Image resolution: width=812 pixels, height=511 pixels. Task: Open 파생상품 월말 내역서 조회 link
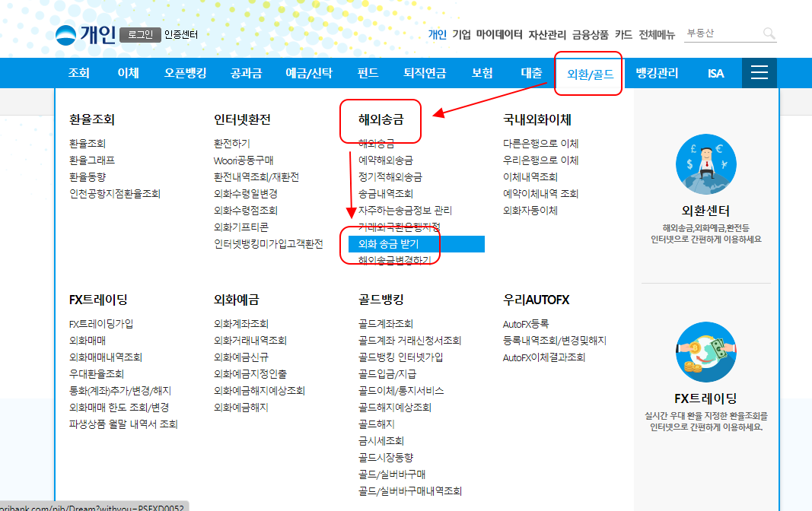[123, 424]
